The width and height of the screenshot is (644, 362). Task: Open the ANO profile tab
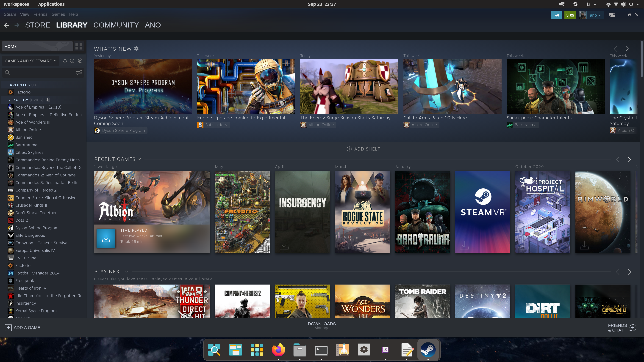coord(153,25)
